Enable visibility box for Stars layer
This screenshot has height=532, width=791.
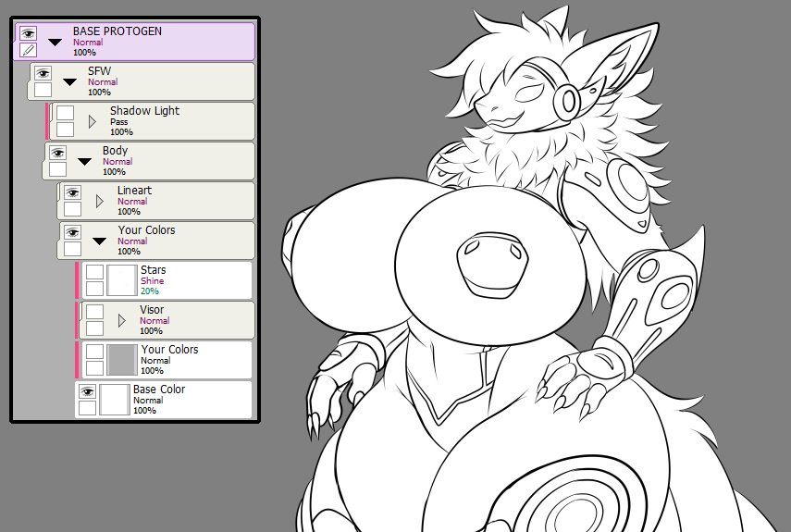coord(94,272)
